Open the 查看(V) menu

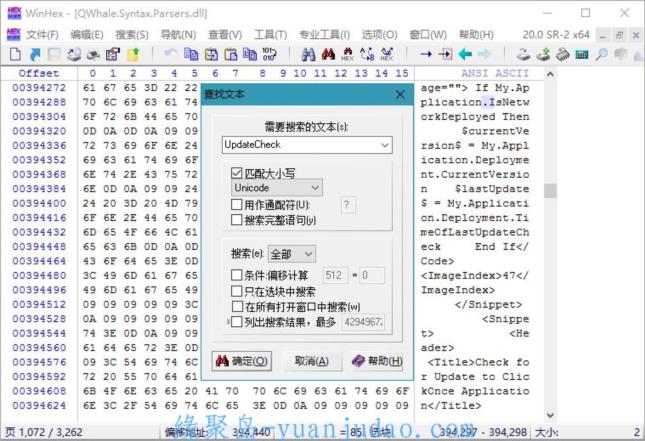coord(225,35)
